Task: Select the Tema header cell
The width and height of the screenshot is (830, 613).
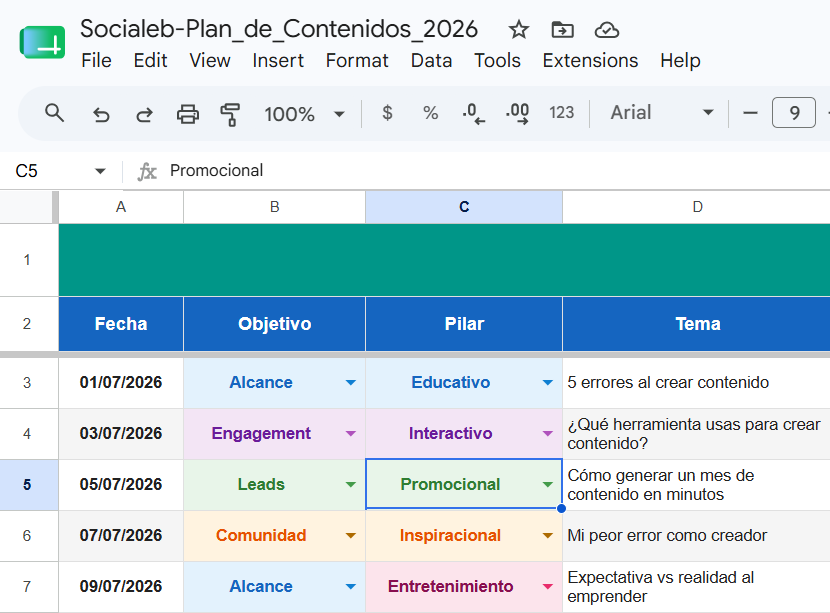Action: [x=697, y=323]
